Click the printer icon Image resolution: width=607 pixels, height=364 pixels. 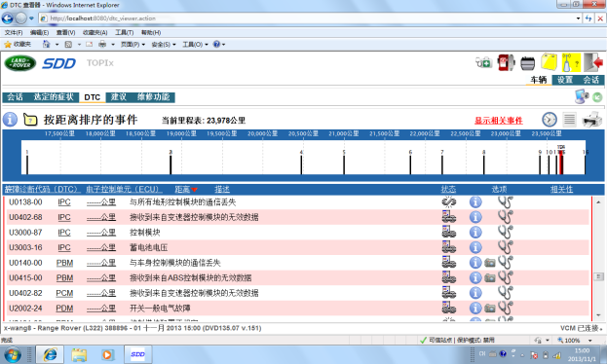(592, 120)
